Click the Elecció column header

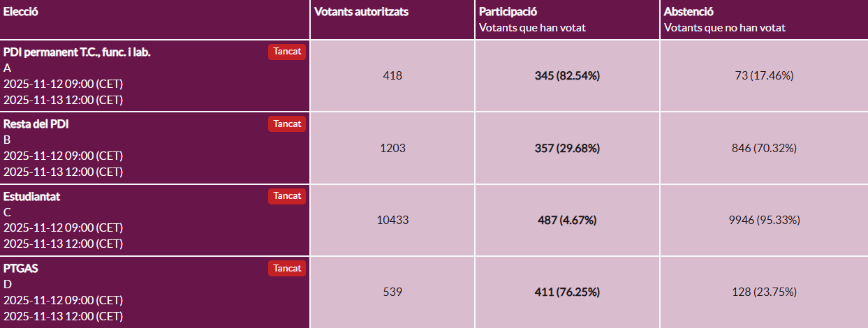[20, 12]
